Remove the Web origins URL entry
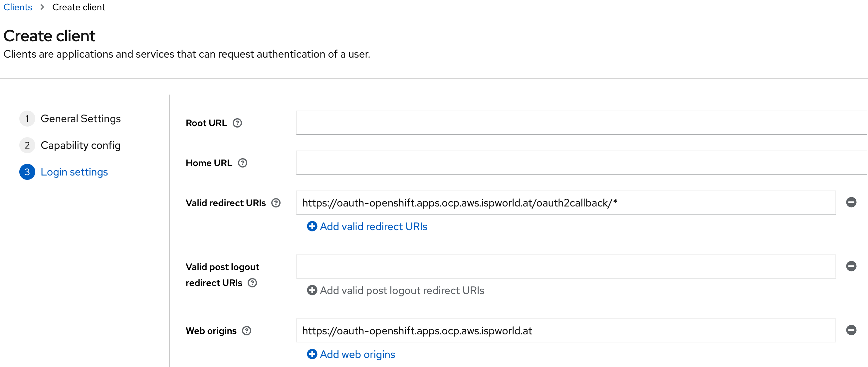The width and height of the screenshot is (868, 367). click(851, 330)
